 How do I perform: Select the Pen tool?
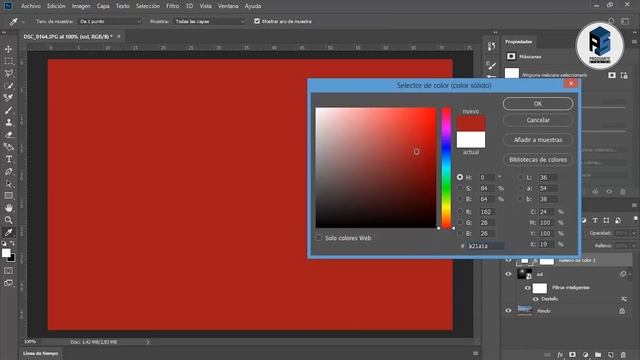8,171
